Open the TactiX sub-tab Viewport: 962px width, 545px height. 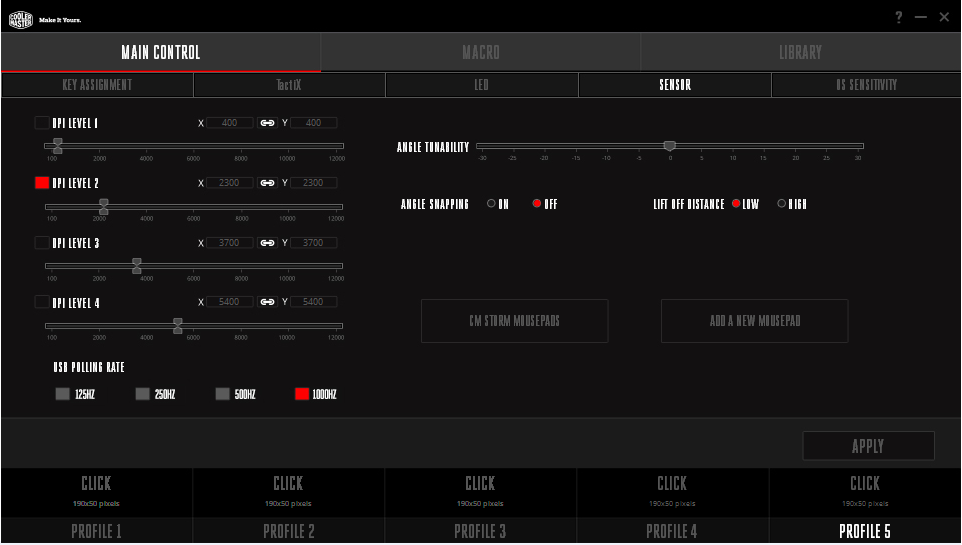tap(289, 85)
